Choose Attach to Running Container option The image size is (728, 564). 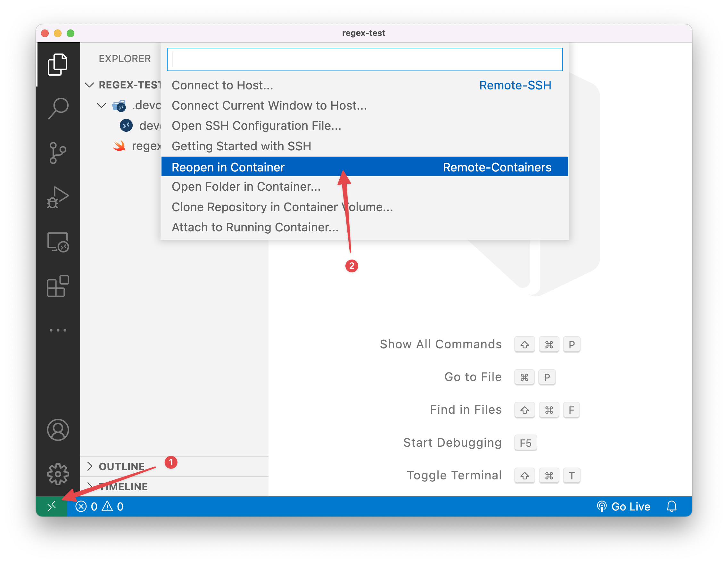(x=255, y=227)
